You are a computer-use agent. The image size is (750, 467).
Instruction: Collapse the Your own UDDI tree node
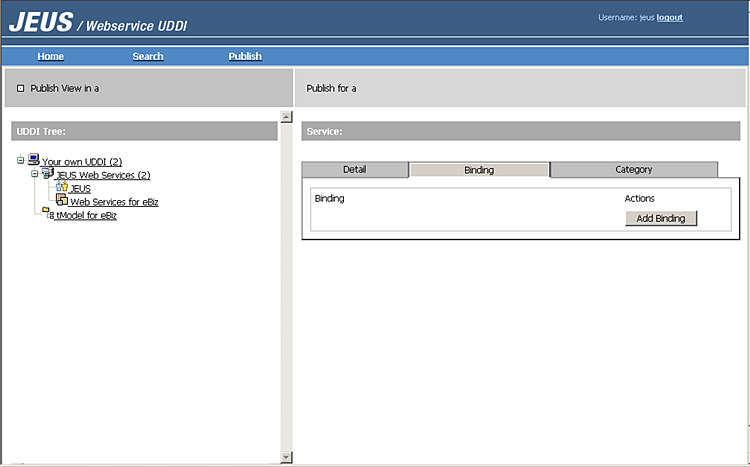(20, 161)
